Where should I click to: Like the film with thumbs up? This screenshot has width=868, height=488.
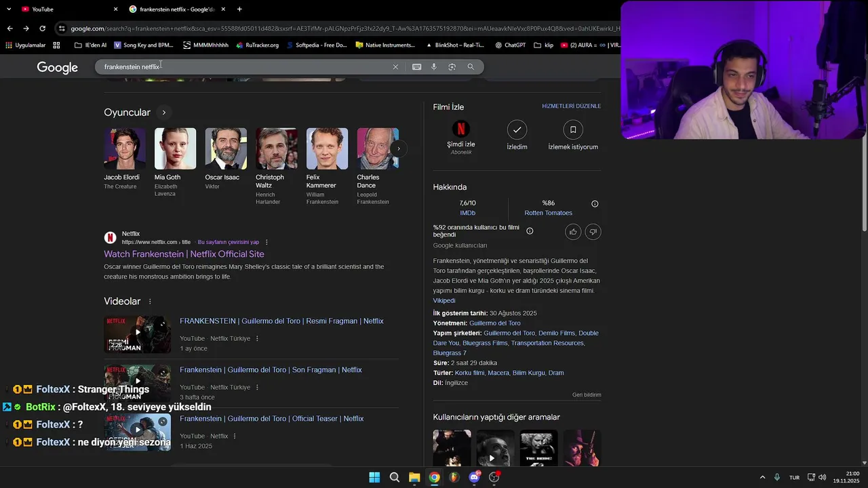point(573,232)
